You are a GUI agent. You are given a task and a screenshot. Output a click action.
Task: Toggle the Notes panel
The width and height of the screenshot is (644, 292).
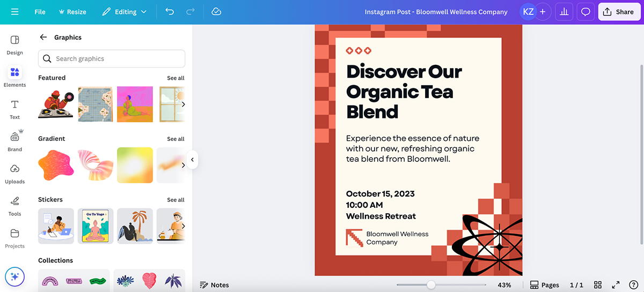214,285
